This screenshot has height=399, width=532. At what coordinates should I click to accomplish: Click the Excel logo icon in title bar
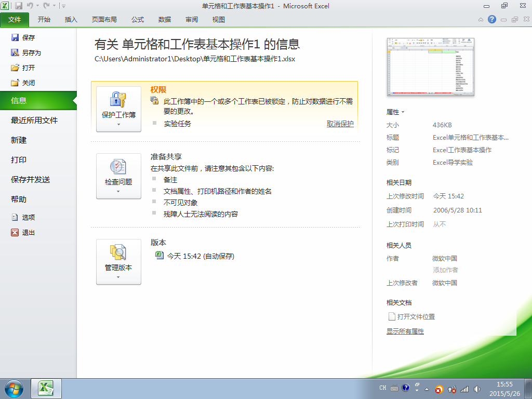pos(5,5)
